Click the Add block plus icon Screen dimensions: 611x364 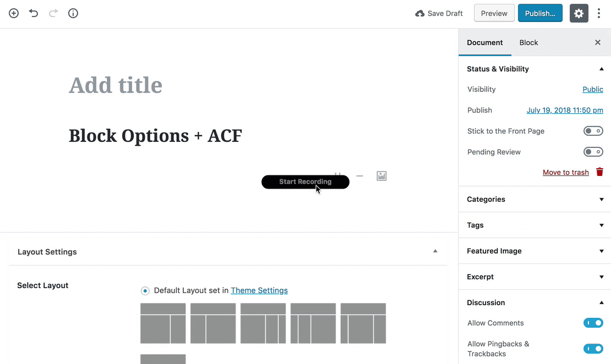point(14,13)
